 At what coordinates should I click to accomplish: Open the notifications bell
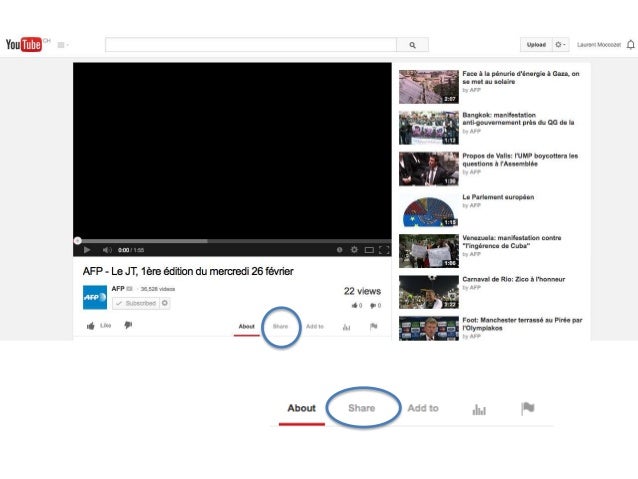pyautogui.click(x=630, y=45)
